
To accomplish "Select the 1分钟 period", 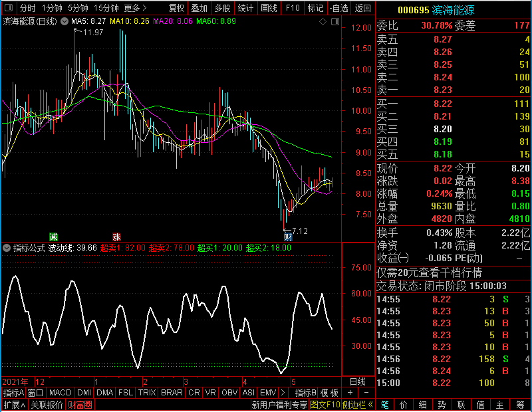I will tap(52, 8).
